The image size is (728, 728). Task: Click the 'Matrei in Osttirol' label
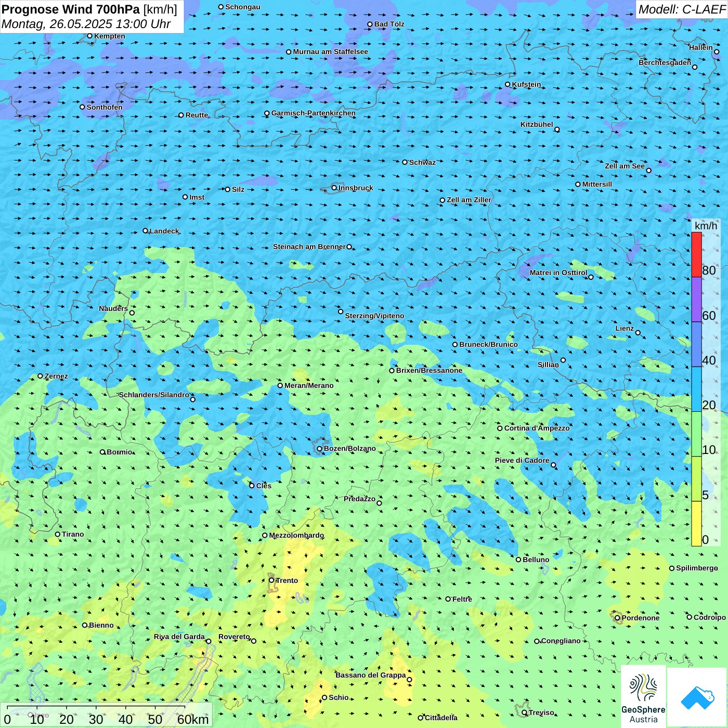pyautogui.click(x=558, y=272)
